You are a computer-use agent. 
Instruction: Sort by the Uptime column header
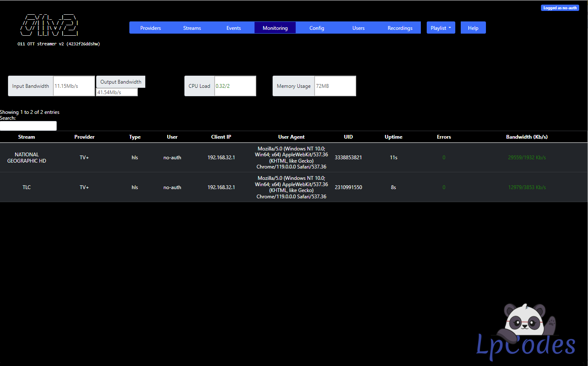(x=393, y=137)
